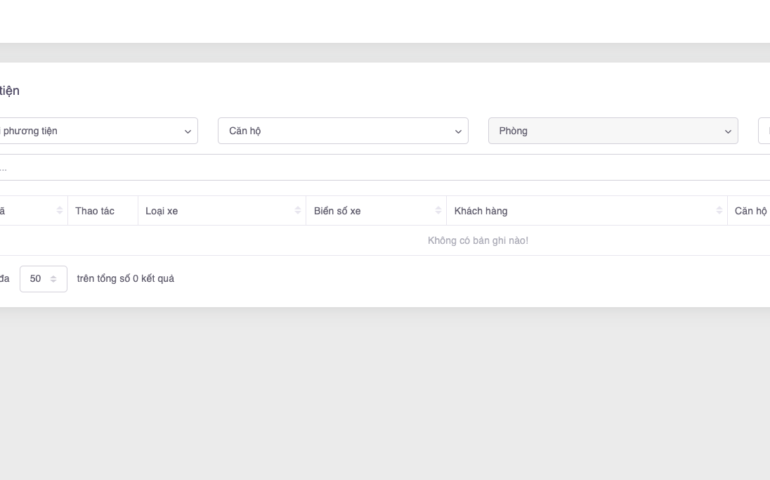Click the 'trên tổng số 0 kết quả' text
The height and width of the screenshot is (480, 770).
click(x=125, y=279)
